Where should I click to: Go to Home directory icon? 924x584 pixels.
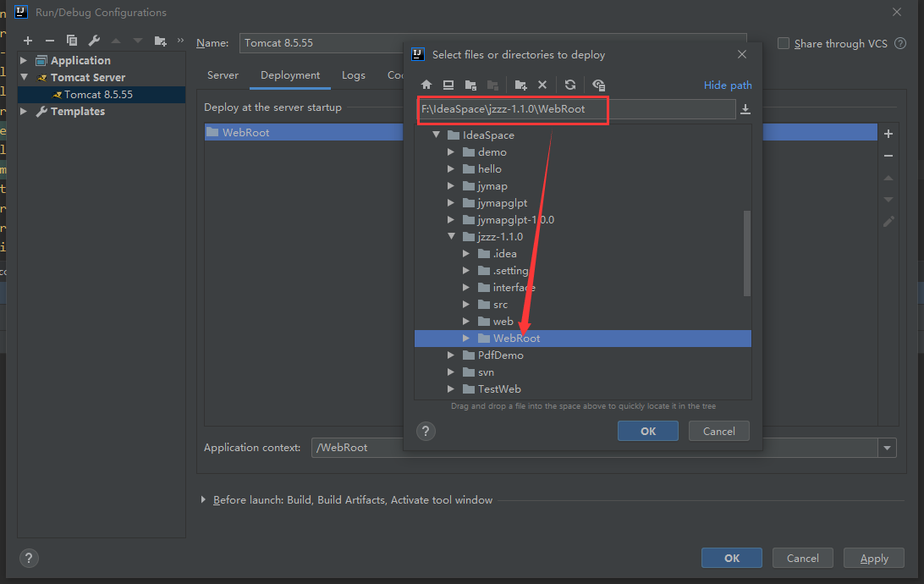pos(426,85)
